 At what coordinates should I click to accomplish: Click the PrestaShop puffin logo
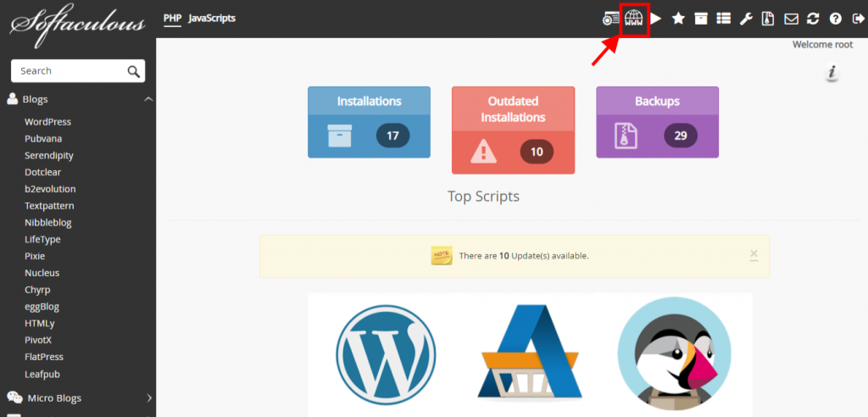click(x=674, y=354)
